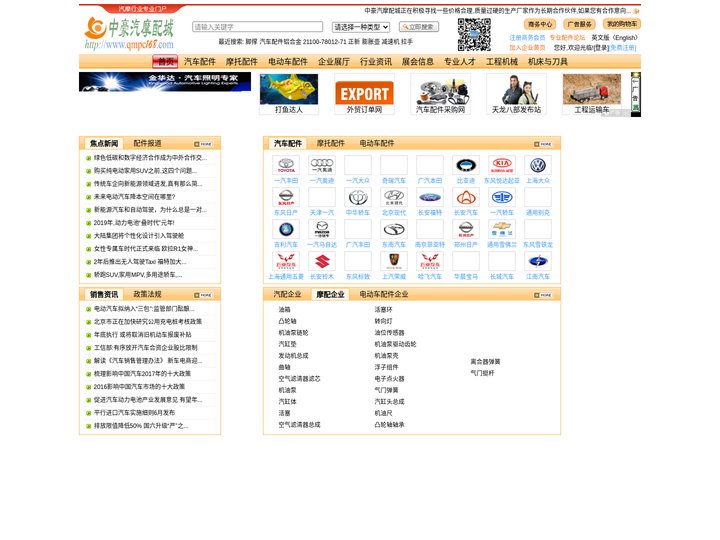This screenshot has width=720, height=540.
Task: Open the 工程运输车 thumbnail
Action: (x=592, y=94)
